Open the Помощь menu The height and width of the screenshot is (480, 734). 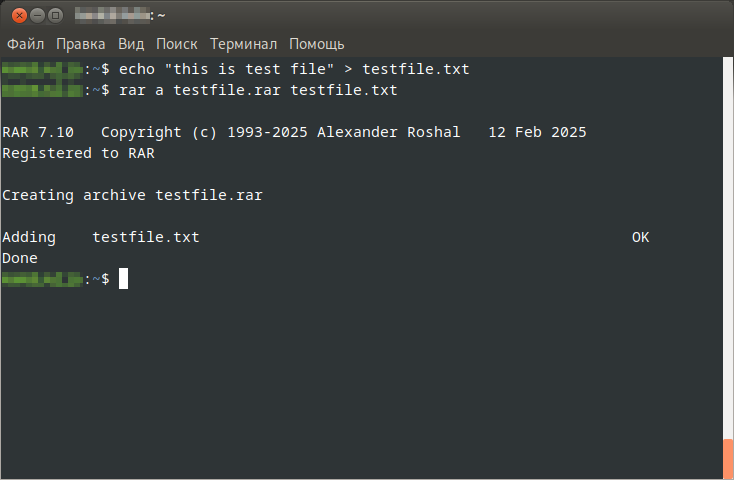point(317,44)
